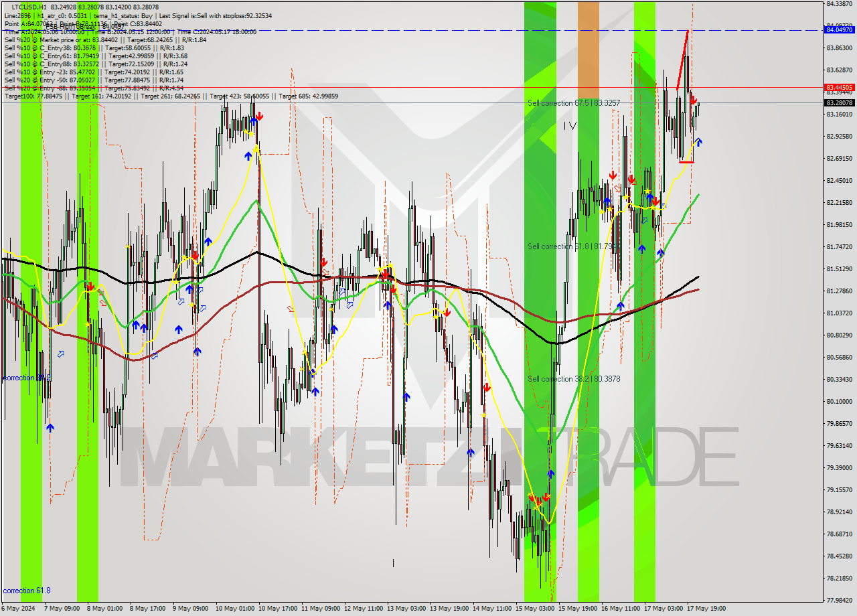Click '8 May 17:00' on time axis

pyautogui.click(x=147, y=609)
